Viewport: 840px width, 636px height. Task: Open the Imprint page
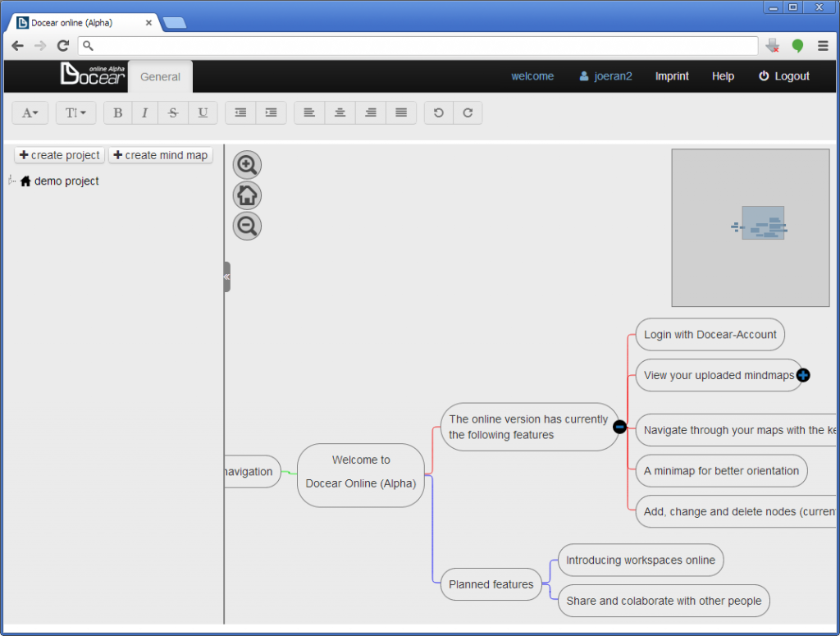pos(672,76)
